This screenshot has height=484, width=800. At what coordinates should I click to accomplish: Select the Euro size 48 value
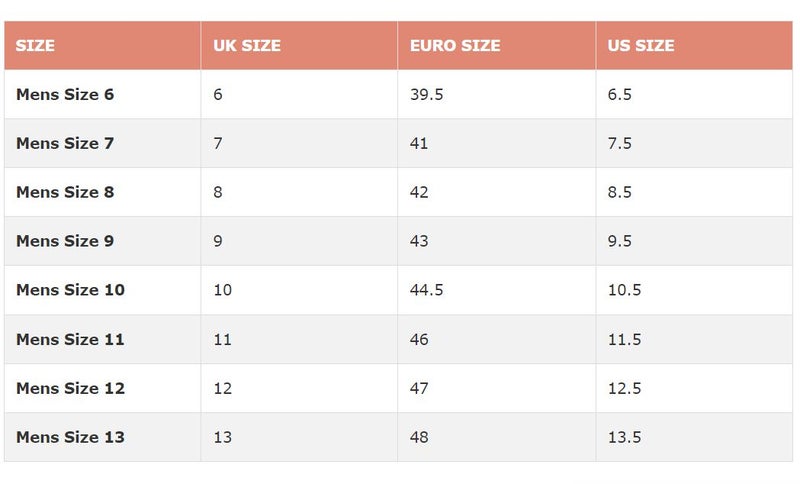coord(419,437)
